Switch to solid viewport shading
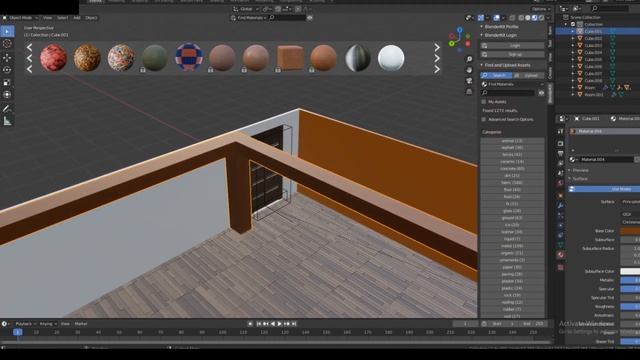The width and height of the screenshot is (640, 360). click(528, 18)
